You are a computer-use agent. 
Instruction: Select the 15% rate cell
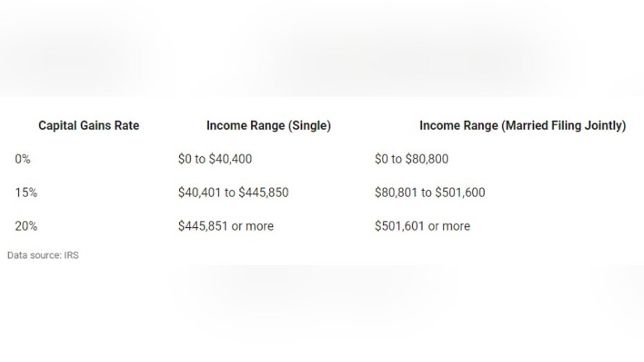coord(26,192)
